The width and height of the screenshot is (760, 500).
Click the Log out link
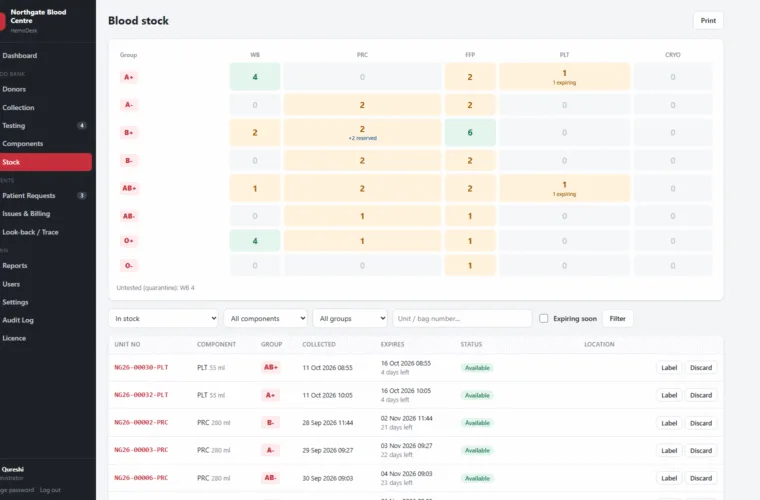50,490
